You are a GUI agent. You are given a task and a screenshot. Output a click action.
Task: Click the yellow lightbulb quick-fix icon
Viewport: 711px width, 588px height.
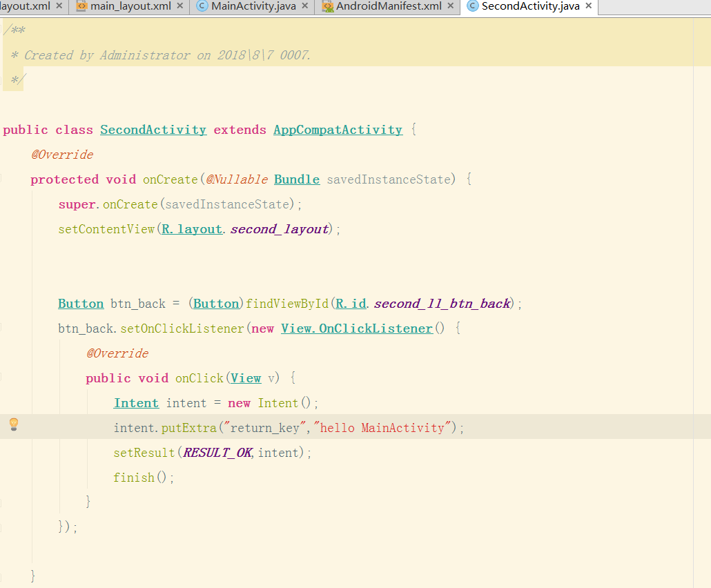tap(13, 424)
